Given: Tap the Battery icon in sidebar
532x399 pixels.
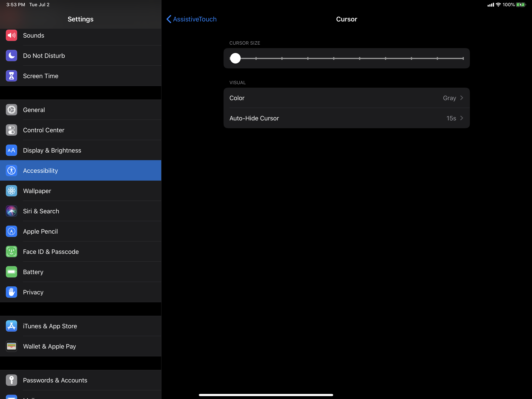Looking at the screenshot, I should [11, 272].
